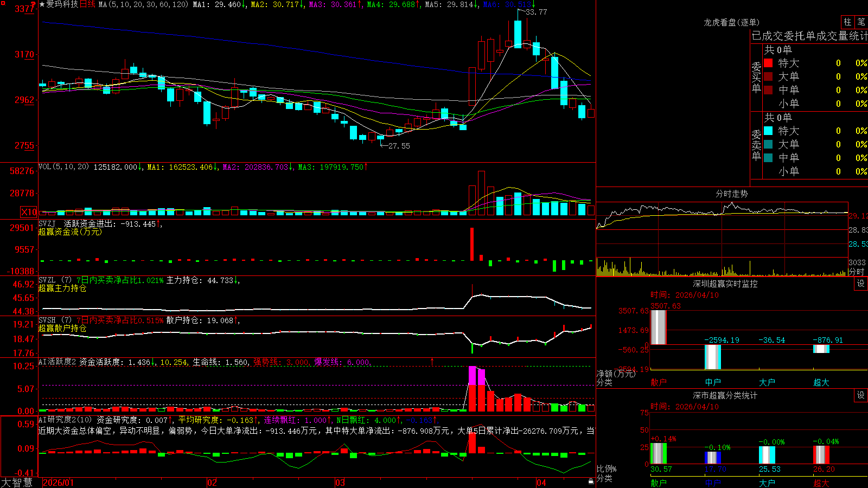Screen dimensions: 868x488
Task: Click the lock icon on the time axis
Action: pyautogui.click(x=591, y=481)
